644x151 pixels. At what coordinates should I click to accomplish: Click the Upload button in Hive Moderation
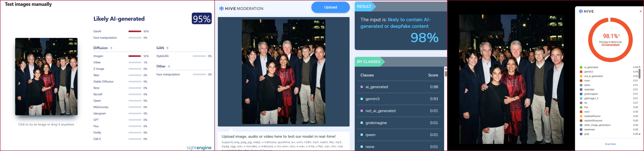click(x=330, y=7)
